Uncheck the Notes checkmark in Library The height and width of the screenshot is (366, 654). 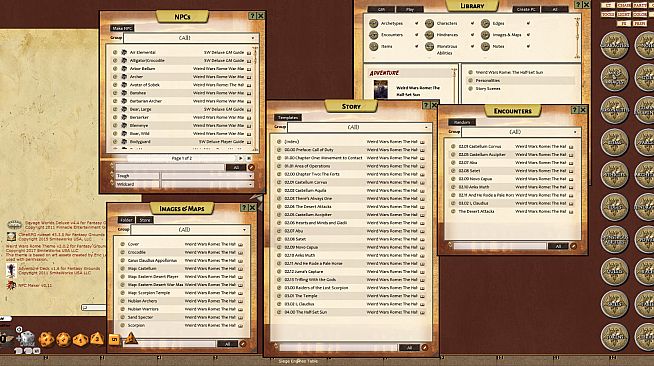click(528, 47)
